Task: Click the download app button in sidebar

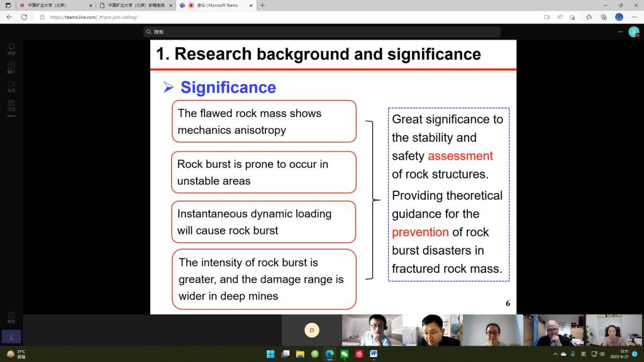Action: tap(11, 337)
